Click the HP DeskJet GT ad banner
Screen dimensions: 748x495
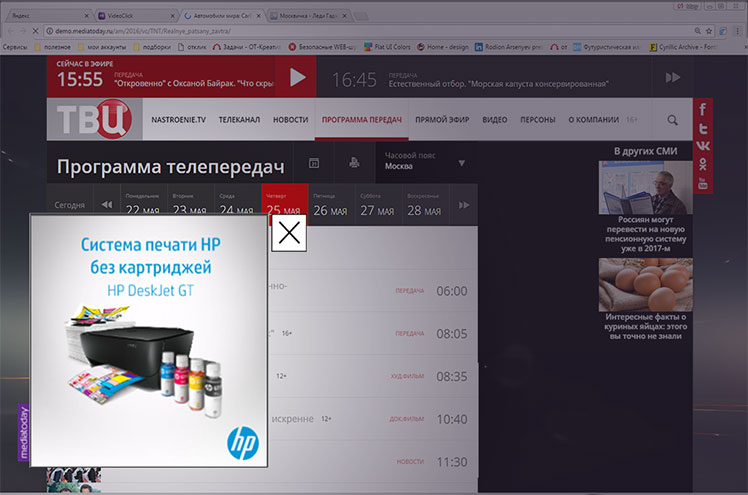tap(149, 340)
